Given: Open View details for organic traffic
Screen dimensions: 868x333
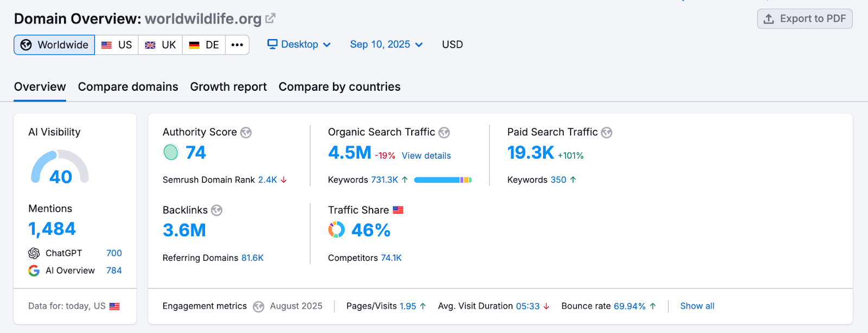Looking at the screenshot, I should pyautogui.click(x=426, y=156).
